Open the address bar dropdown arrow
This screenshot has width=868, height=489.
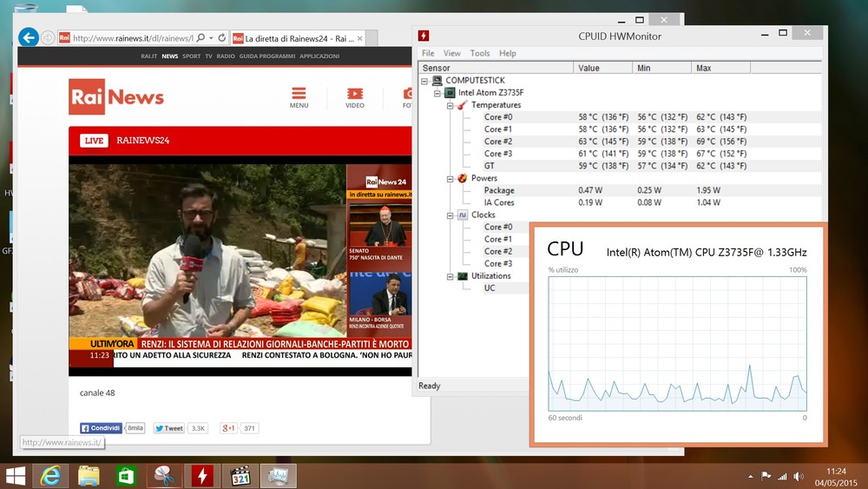(211, 38)
